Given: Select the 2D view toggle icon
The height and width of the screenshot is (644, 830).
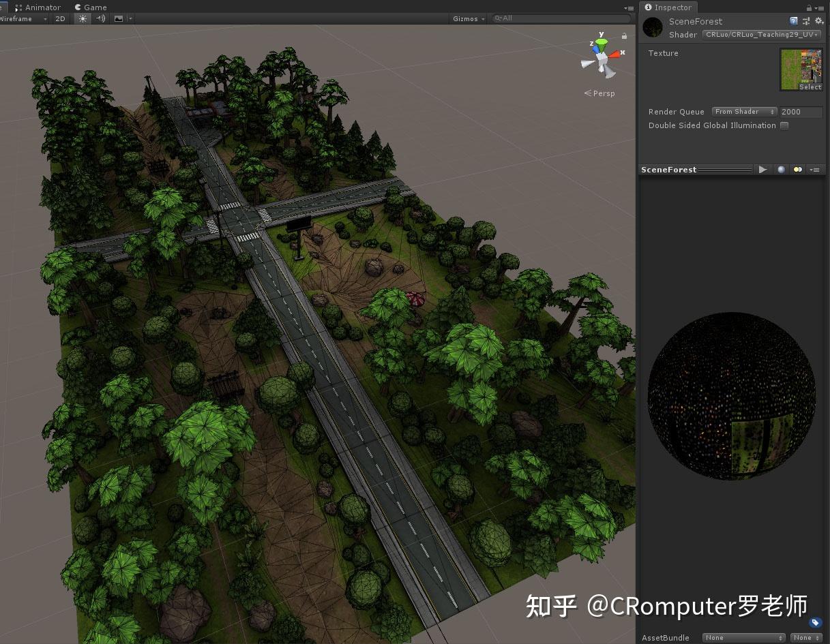Looking at the screenshot, I should 59,18.
